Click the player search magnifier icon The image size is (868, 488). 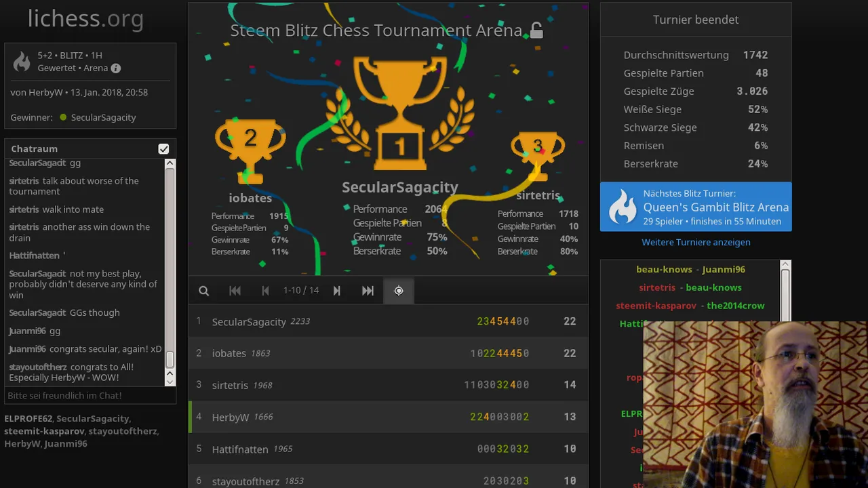(203, 291)
